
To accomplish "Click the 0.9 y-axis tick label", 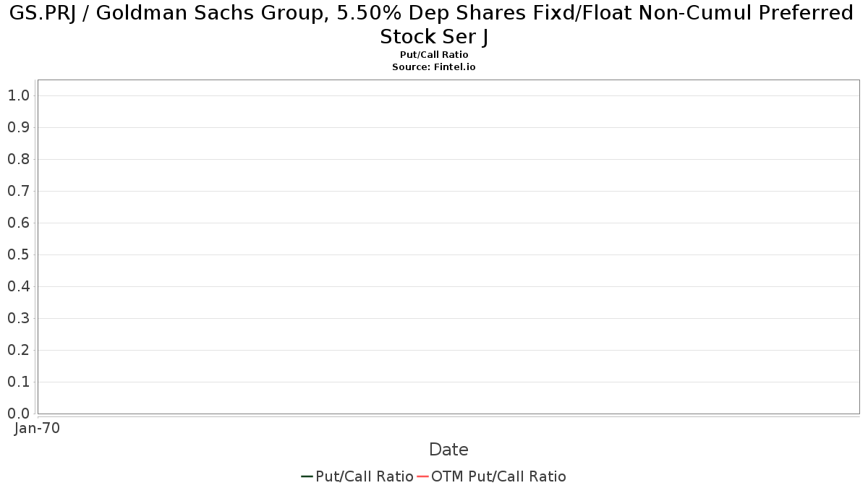I will (x=18, y=127).
